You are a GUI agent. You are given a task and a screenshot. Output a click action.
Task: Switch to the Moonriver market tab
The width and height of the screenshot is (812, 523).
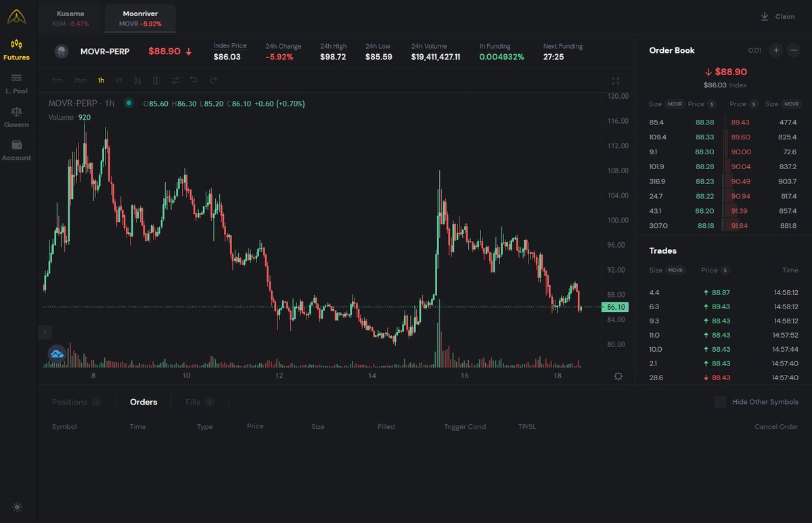pyautogui.click(x=140, y=18)
